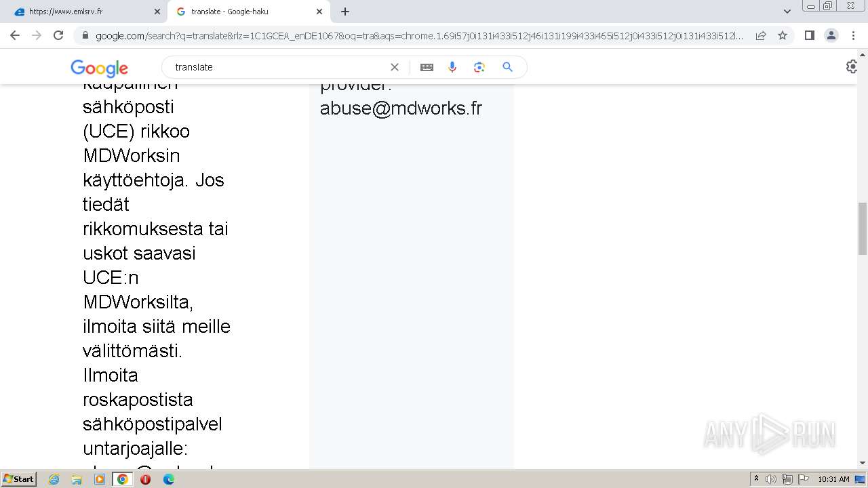
Task: Launch Internet Explorer from taskbar
Action: (54, 479)
